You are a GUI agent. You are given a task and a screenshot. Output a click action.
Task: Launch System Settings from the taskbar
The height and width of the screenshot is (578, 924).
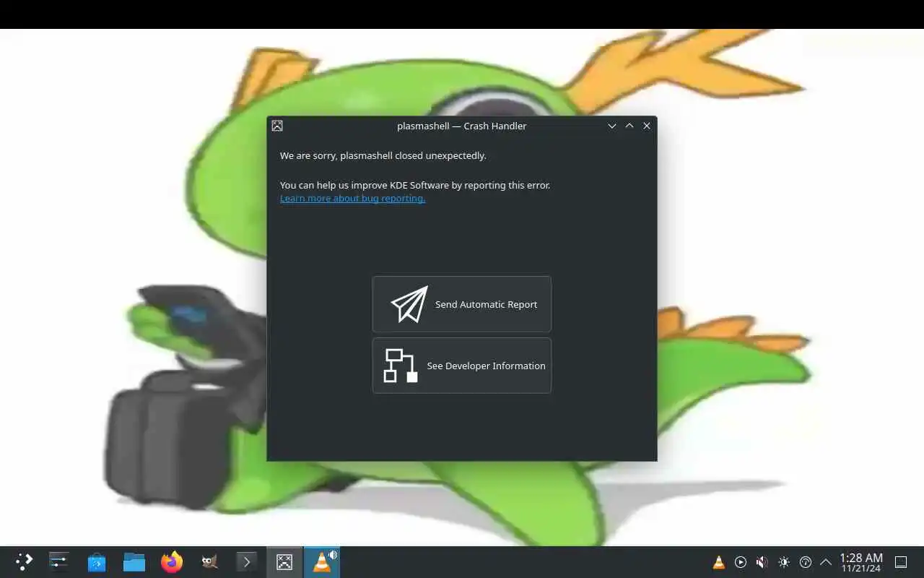click(59, 561)
